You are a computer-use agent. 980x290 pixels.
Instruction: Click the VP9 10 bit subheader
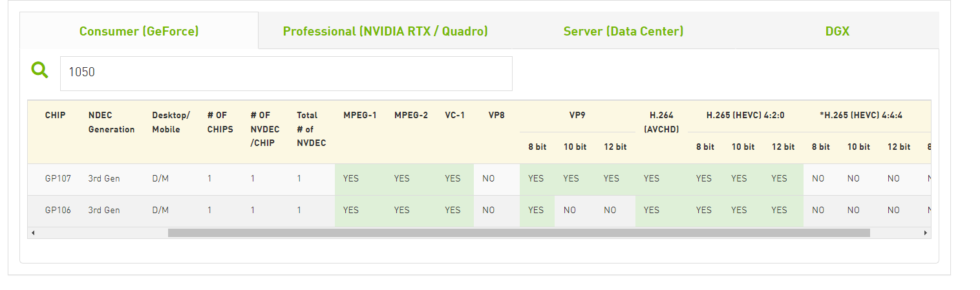pyautogui.click(x=575, y=147)
